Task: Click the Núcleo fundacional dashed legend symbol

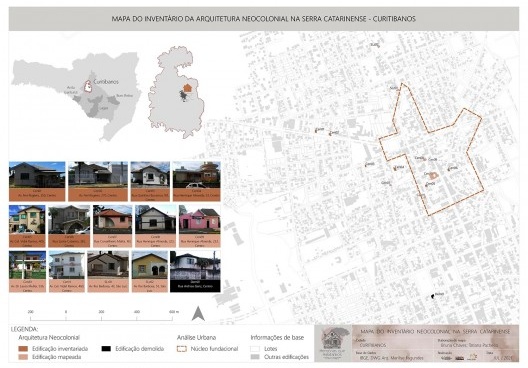Action: click(x=182, y=349)
